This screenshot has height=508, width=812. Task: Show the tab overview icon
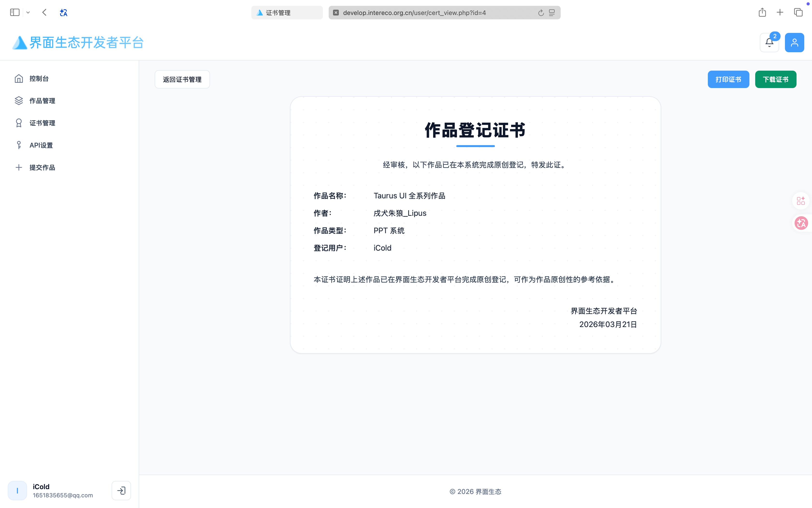(x=798, y=12)
